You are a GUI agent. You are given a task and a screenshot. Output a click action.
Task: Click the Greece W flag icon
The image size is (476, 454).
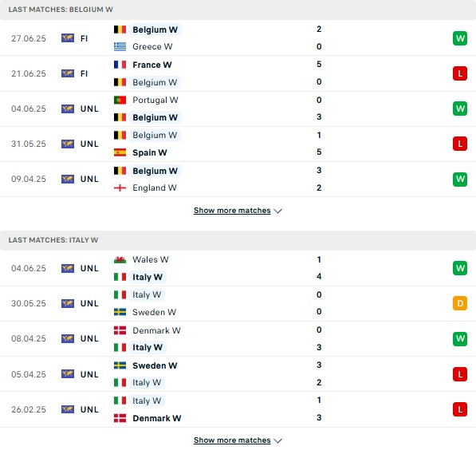pos(120,46)
